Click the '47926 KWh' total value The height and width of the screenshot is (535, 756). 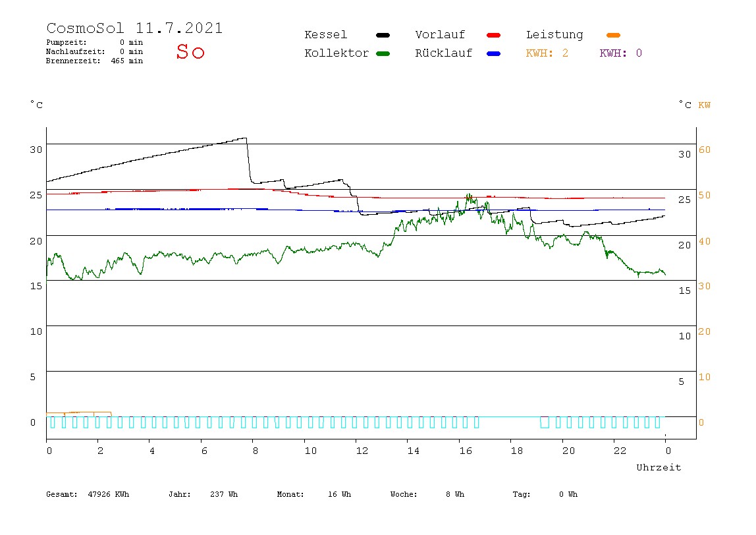coord(109,494)
